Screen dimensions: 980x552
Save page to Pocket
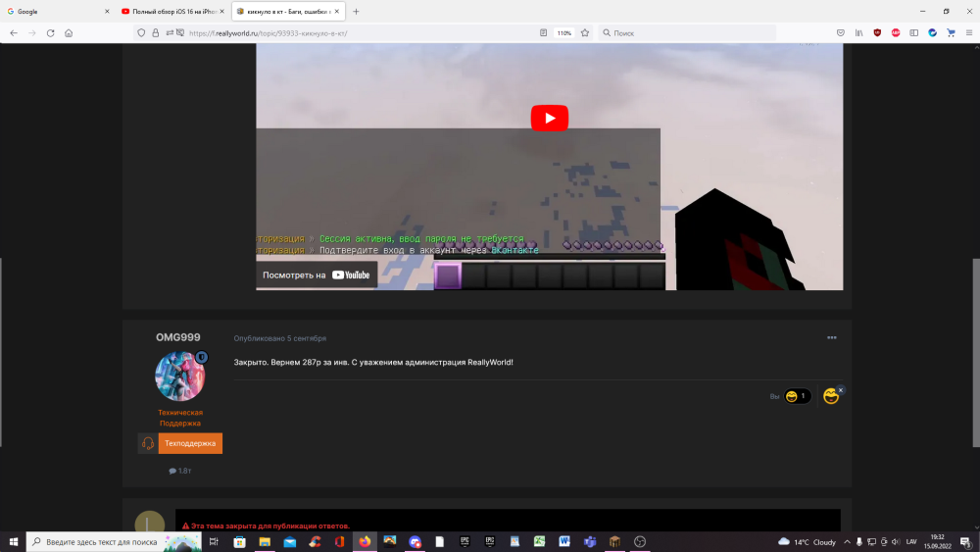tap(841, 33)
